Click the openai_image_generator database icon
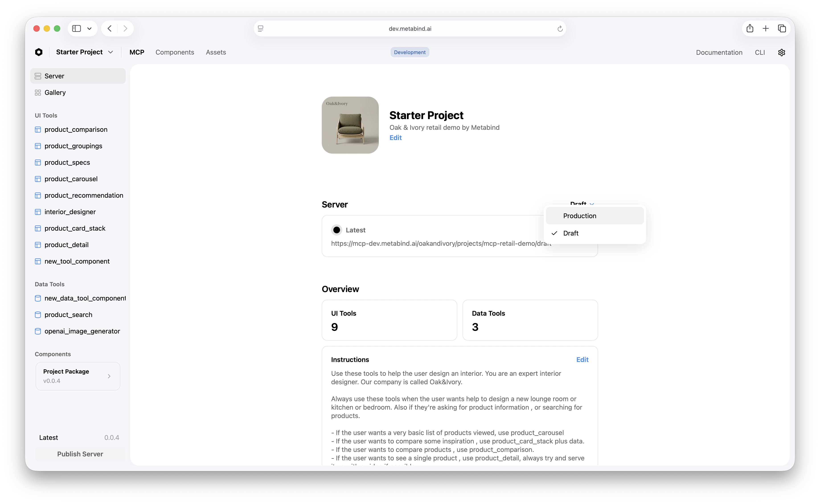820x504 pixels. click(38, 331)
